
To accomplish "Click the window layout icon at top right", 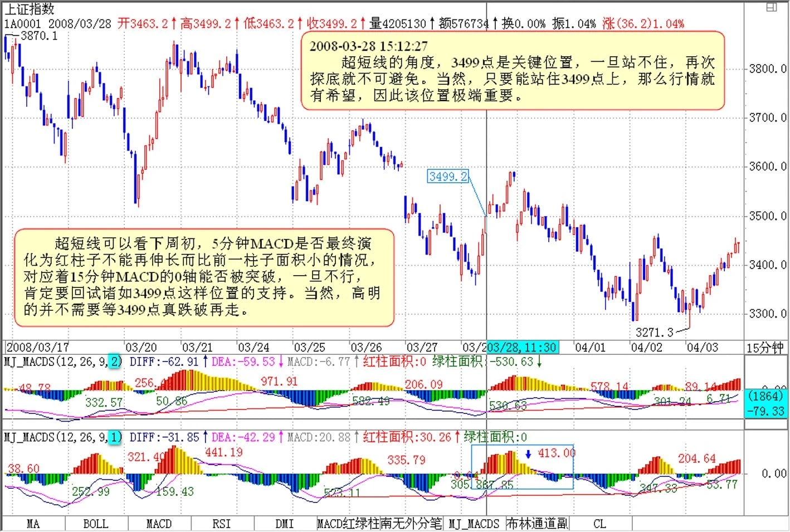I will click(771, 7).
